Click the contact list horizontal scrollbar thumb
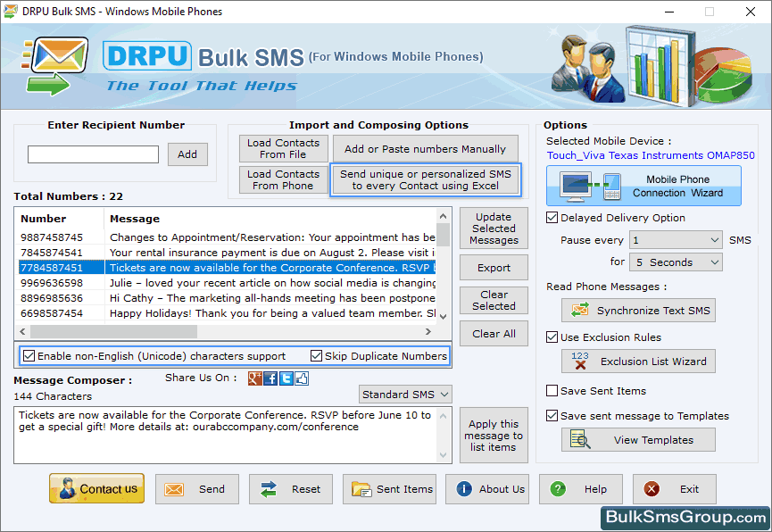This screenshot has height=532, width=772. pyautogui.click(x=113, y=332)
